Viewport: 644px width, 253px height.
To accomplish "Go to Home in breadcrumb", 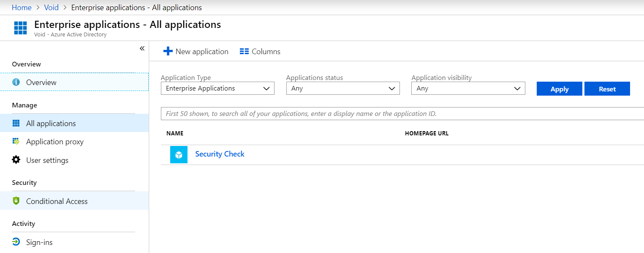I will [22, 8].
